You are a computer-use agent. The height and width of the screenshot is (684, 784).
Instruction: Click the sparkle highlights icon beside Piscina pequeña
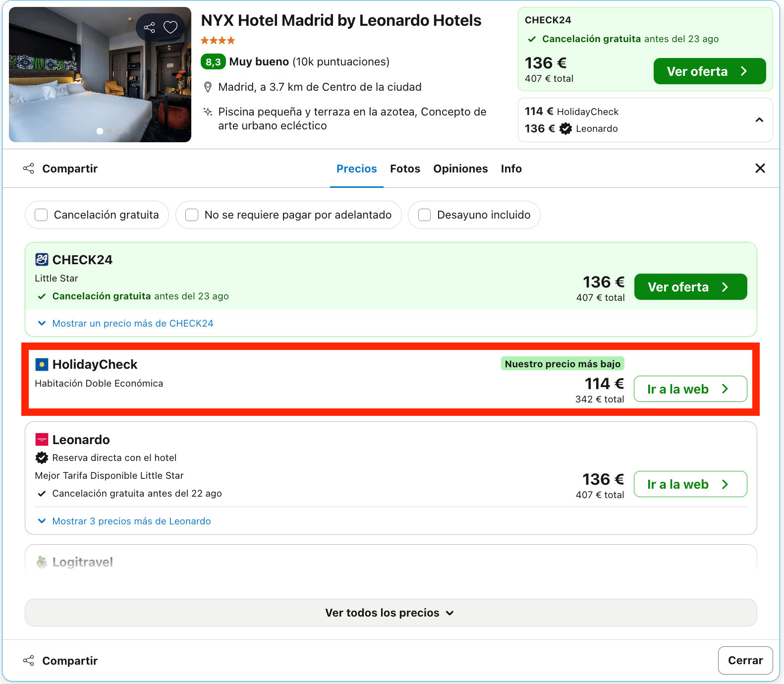pyautogui.click(x=208, y=112)
